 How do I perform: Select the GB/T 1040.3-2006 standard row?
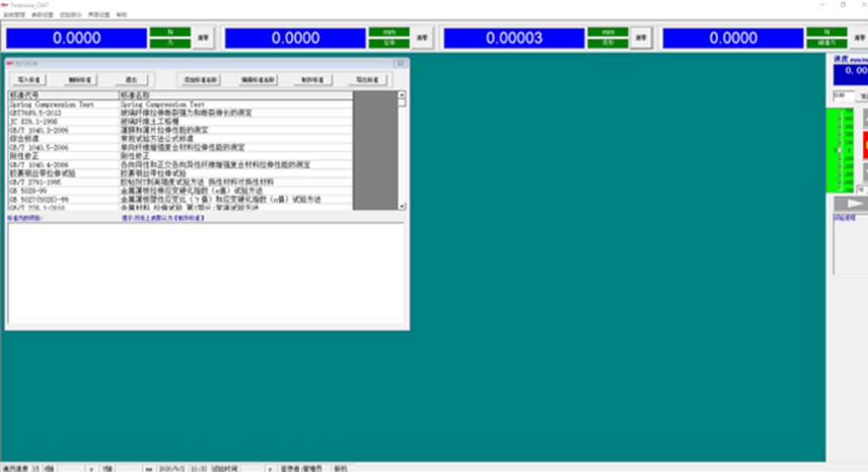coord(180,130)
